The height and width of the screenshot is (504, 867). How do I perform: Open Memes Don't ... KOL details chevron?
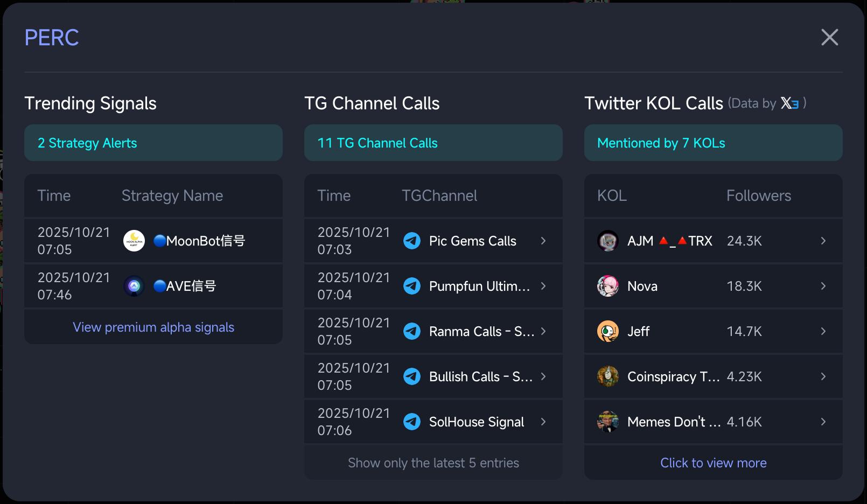coord(823,422)
